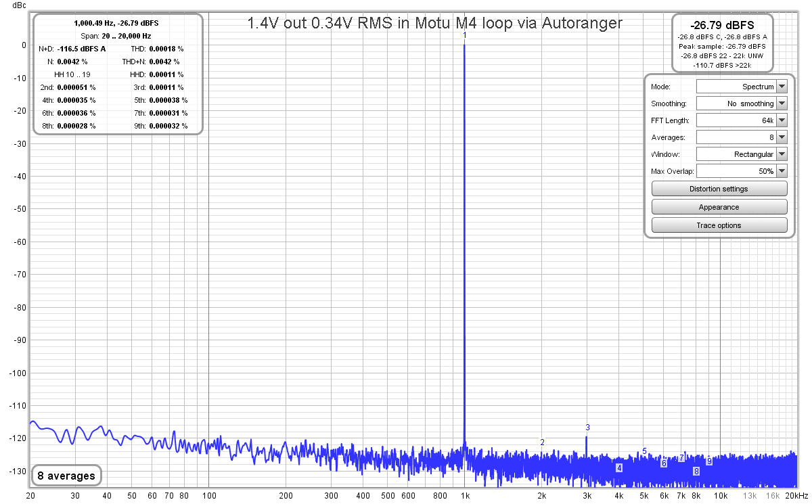
Task: Click the harmonic marker 3 on the spectrum
Action: click(587, 428)
